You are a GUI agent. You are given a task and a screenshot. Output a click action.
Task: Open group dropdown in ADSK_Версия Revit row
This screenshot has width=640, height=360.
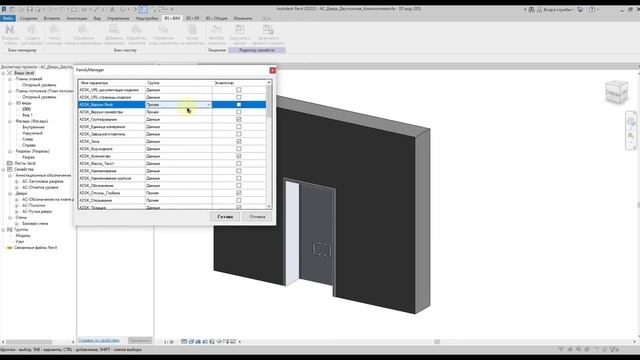[x=209, y=105]
